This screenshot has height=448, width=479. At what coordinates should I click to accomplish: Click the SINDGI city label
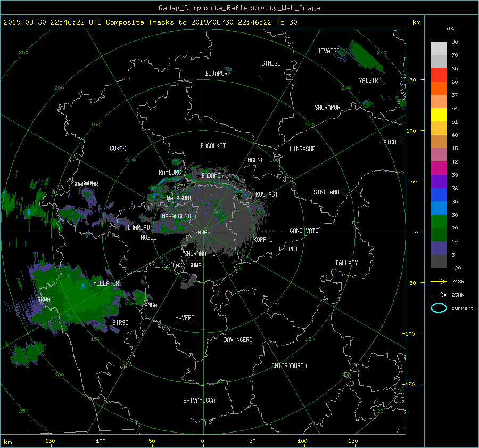(271, 63)
